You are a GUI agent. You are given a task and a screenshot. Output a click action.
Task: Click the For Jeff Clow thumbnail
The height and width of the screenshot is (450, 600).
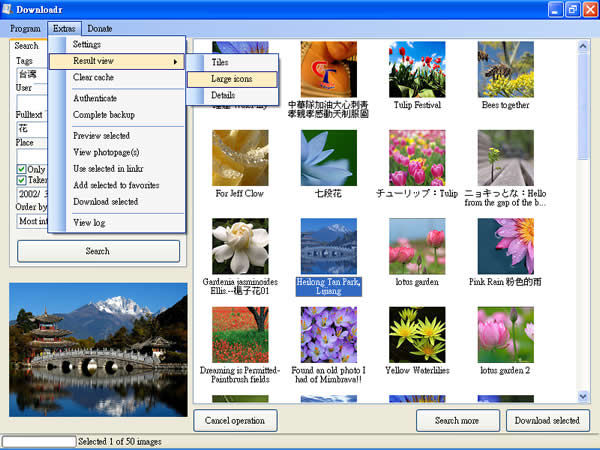[x=240, y=157]
